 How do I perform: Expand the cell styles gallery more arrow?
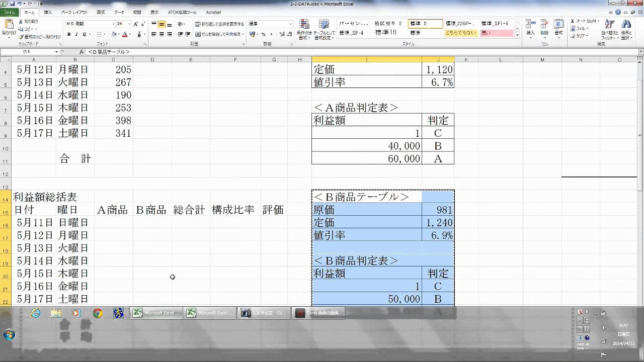click(x=518, y=36)
